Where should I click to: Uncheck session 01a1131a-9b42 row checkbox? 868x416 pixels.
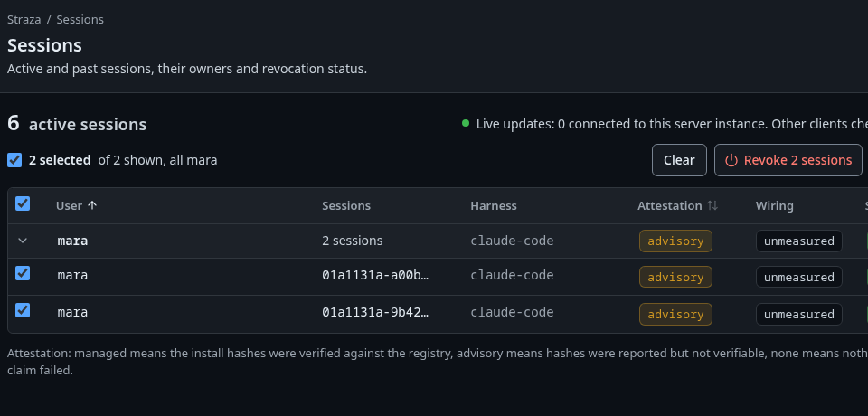[23, 310]
